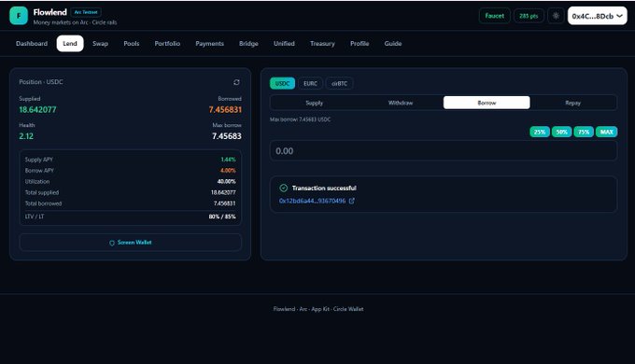Viewport: 635px width, 364px height.
Task: Select the EURC asset chip
Action: click(311, 83)
